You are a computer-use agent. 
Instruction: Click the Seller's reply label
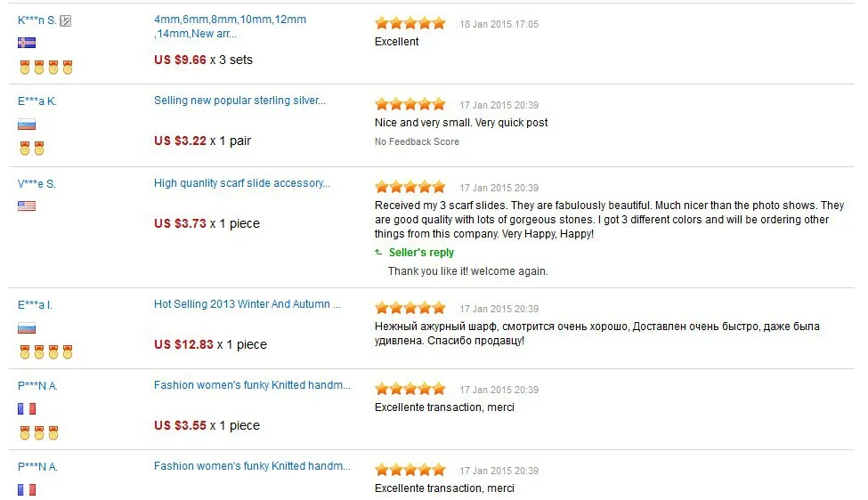point(421,252)
